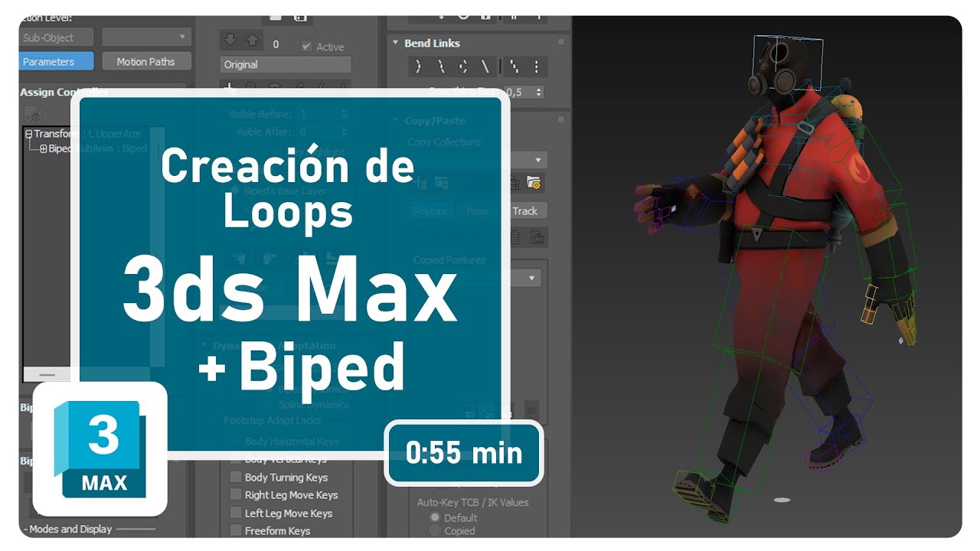The height and width of the screenshot is (551, 980).
Task: Select the Parameters button
Action: [55, 62]
